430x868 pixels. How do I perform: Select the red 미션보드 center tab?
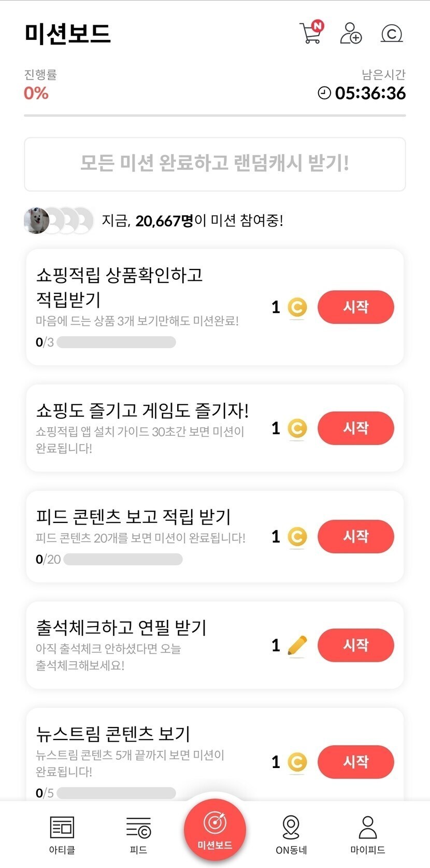(x=215, y=828)
